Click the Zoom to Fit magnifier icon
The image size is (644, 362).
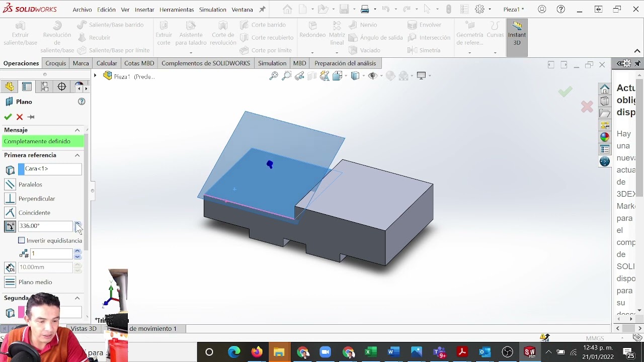274,76
